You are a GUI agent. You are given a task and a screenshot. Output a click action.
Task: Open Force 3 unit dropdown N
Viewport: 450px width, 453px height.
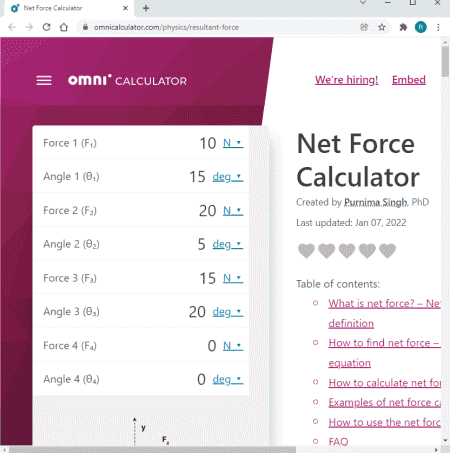[x=233, y=278]
